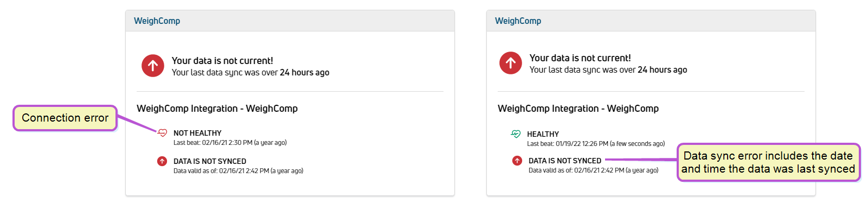Select the NOT HEALTHY status label

point(197,133)
